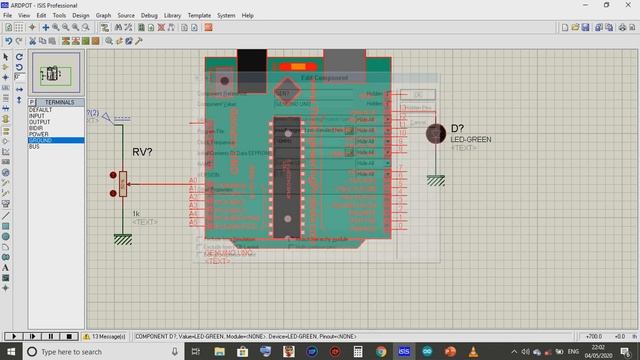Select INPUT in the terminals list
The width and height of the screenshot is (640, 360).
click(56, 116)
